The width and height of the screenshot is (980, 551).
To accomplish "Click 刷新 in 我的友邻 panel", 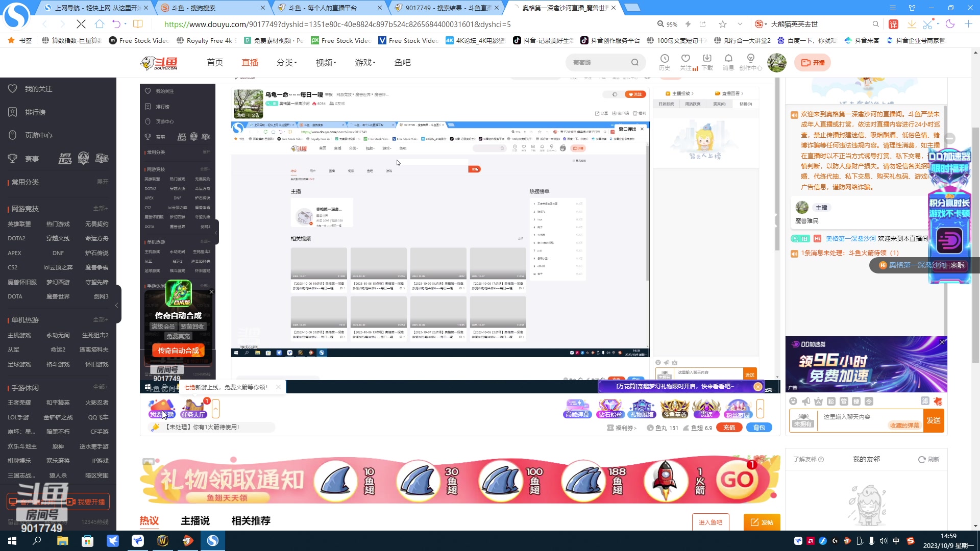I will 929,459.
